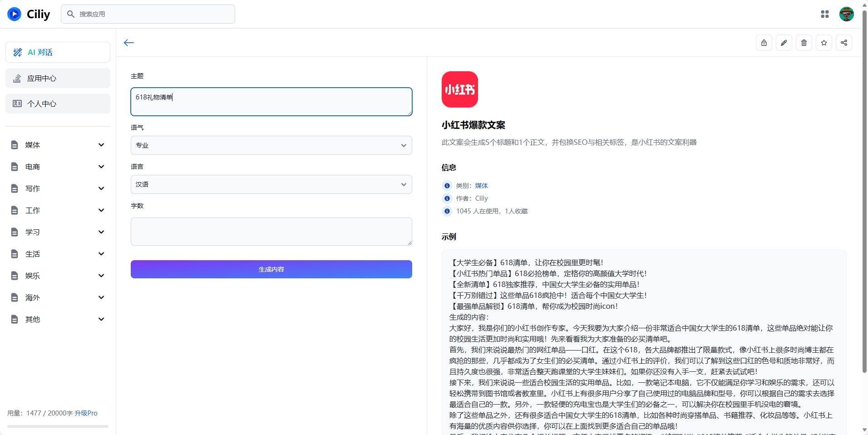
Task: Click the 学习 document icon
Action: [15, 232]
